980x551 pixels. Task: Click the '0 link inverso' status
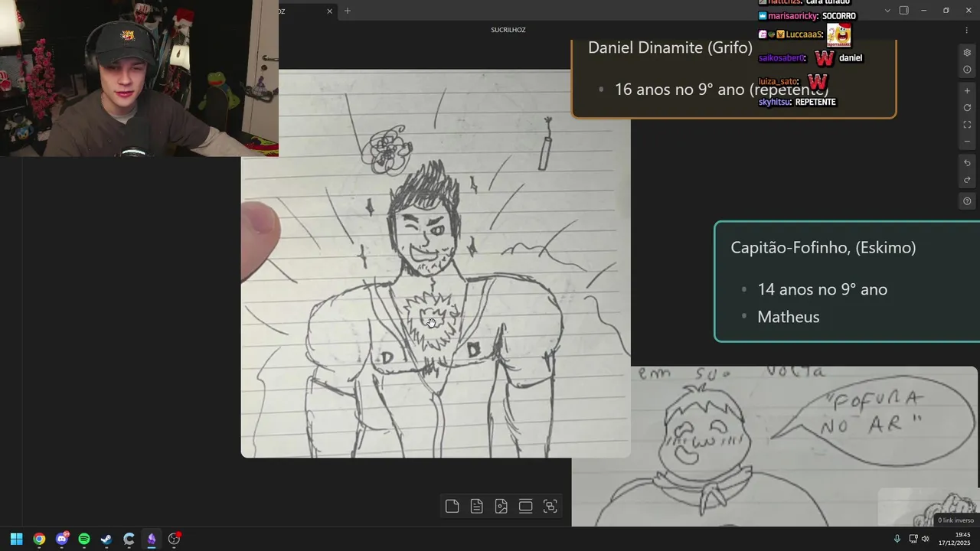tap(955, 520)
